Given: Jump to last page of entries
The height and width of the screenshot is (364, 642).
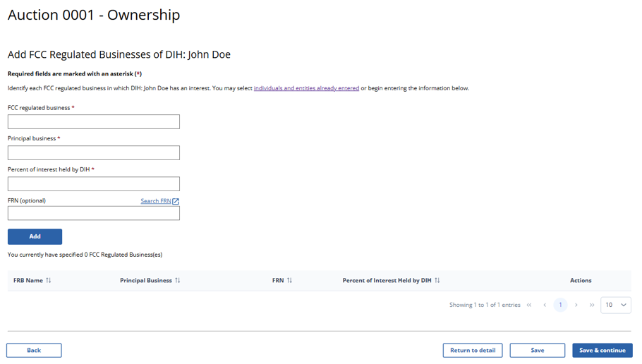Looking at the screenshot, I should (x=592, y=305).
